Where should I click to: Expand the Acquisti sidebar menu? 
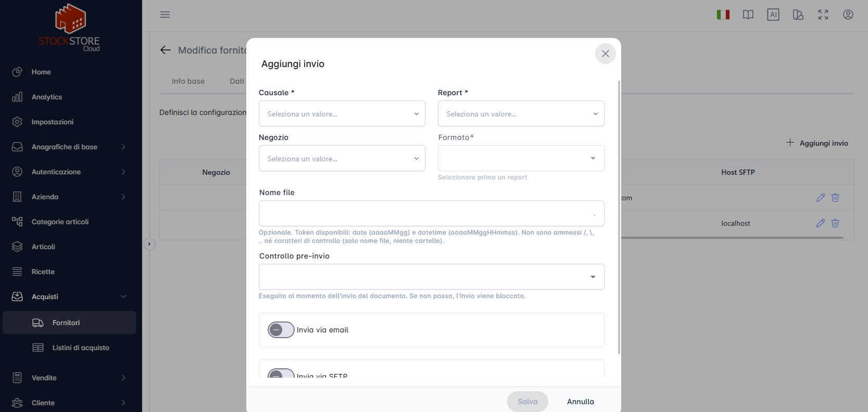[x=69, y=297]
